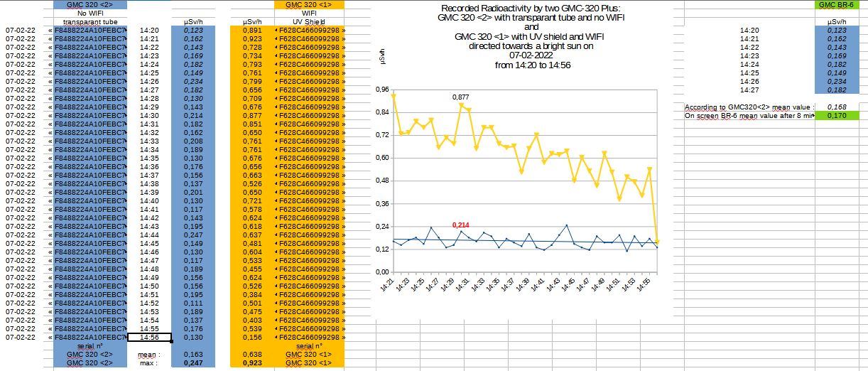Select the green GMC BR-6 header cell

pyautogui.click(x=835, y=4)
